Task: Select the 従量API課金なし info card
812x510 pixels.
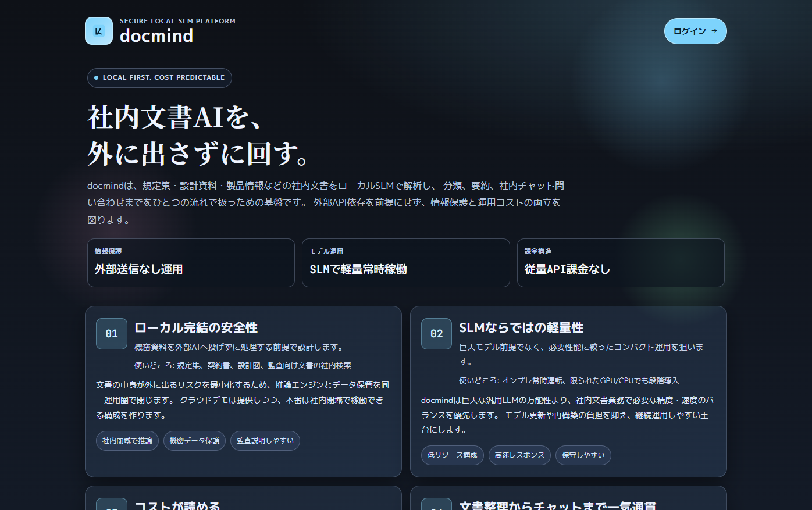Action: point(620,263)
